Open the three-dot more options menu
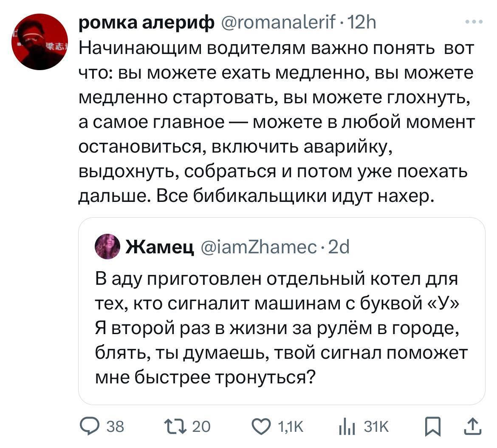This screenshot has height=448, width=497. 473,22
